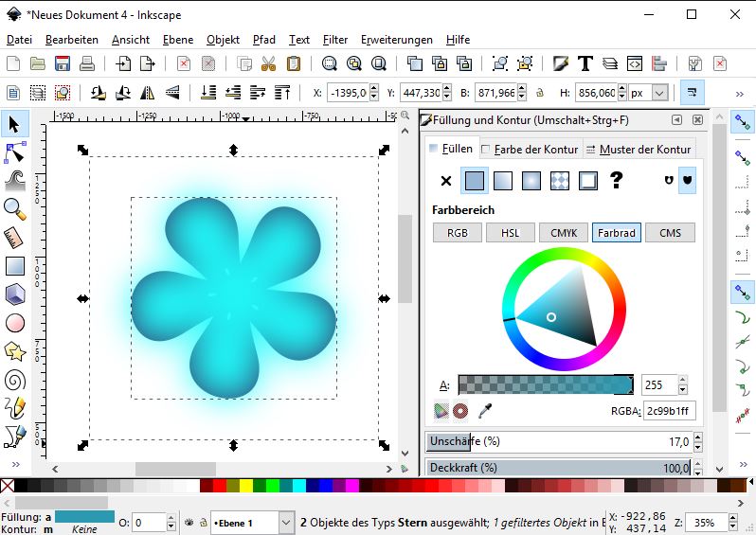The height and width of the screenshot is (535, 756).
Task: Select the Star polygon tool
Action: [15, 351]
